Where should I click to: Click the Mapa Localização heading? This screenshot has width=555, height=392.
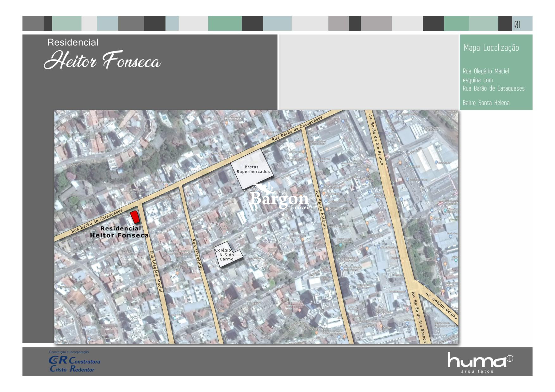point(491,48)
